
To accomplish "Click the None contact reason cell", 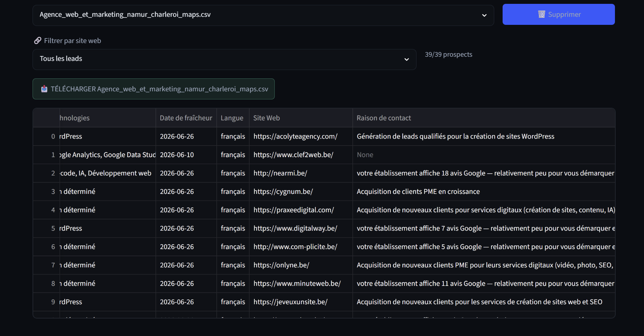I will [x=484, y=155].
